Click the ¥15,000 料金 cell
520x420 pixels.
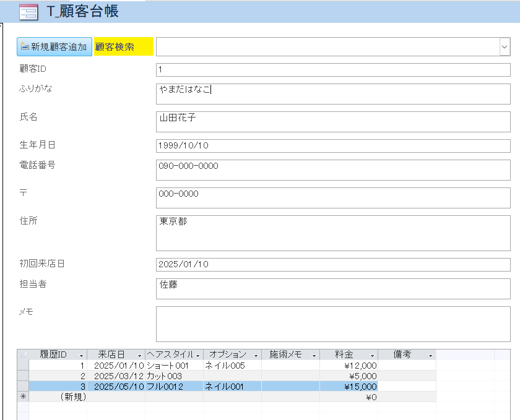(x=349, y=387)
